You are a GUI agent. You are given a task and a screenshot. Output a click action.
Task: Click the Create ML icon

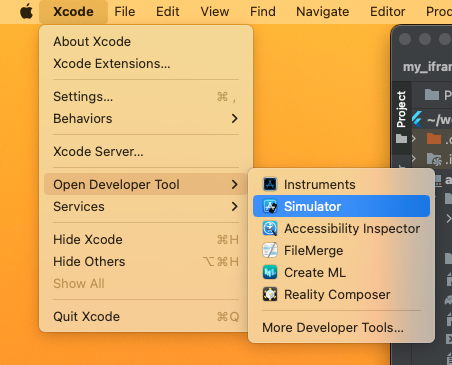[x=270, y=272]
